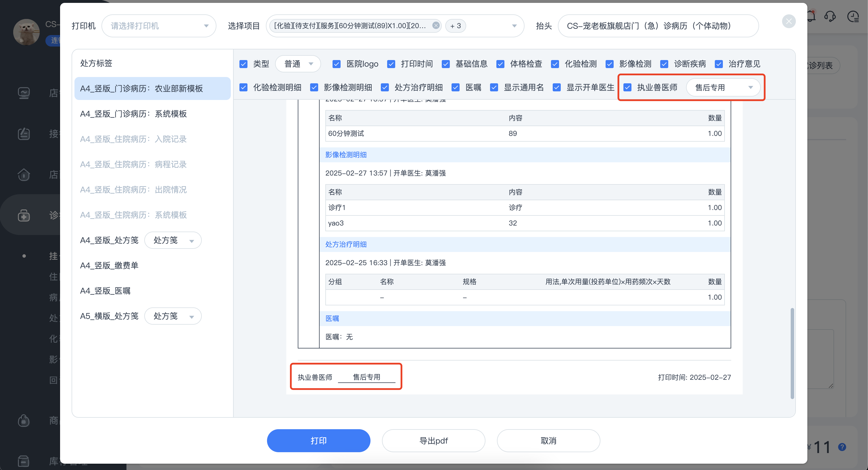Select A4_竖版_住院病历：病程记录
868x470 pixels.
pos(133,164)
